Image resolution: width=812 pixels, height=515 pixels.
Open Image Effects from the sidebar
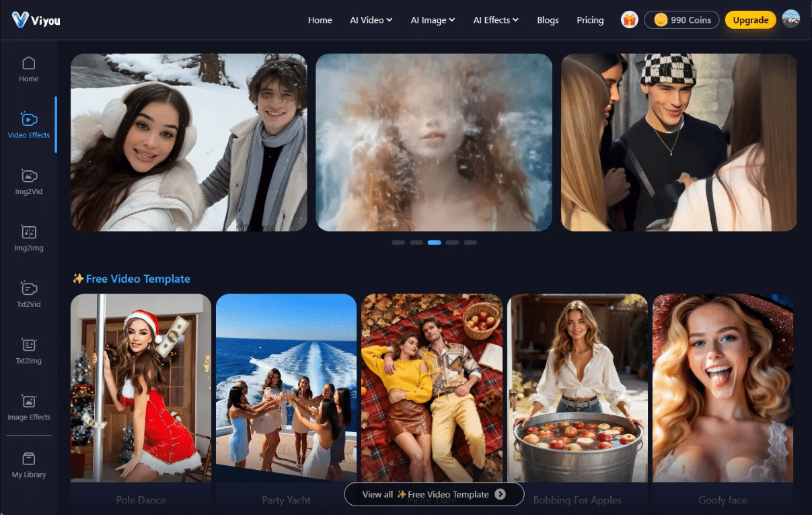click(29, 402)
